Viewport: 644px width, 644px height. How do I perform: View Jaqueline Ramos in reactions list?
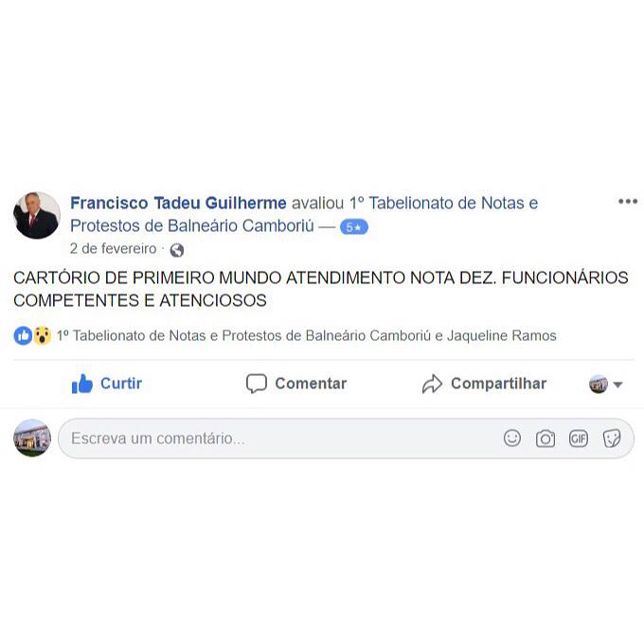(x=502, y=335)
